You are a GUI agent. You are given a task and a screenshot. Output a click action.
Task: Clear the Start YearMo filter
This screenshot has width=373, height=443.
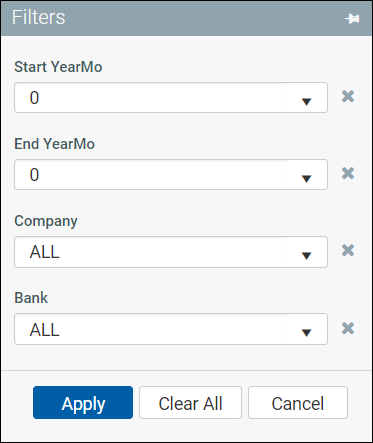coord(348,96)
